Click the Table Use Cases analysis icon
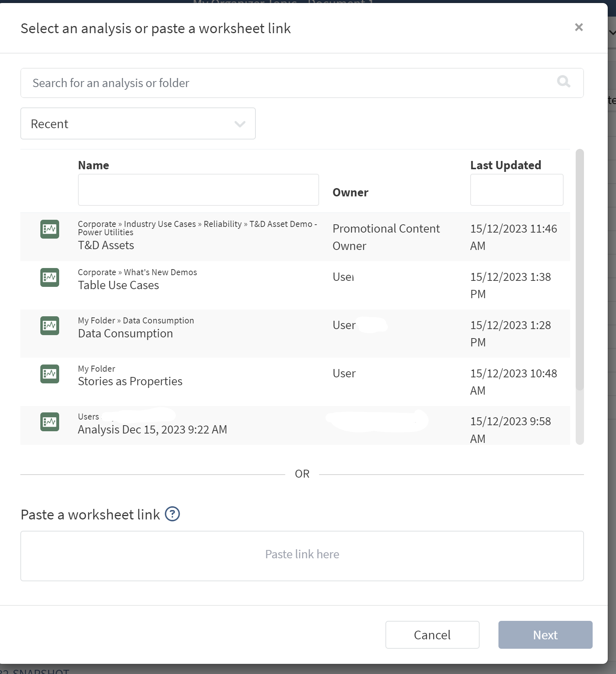 (x=49, y=277)
